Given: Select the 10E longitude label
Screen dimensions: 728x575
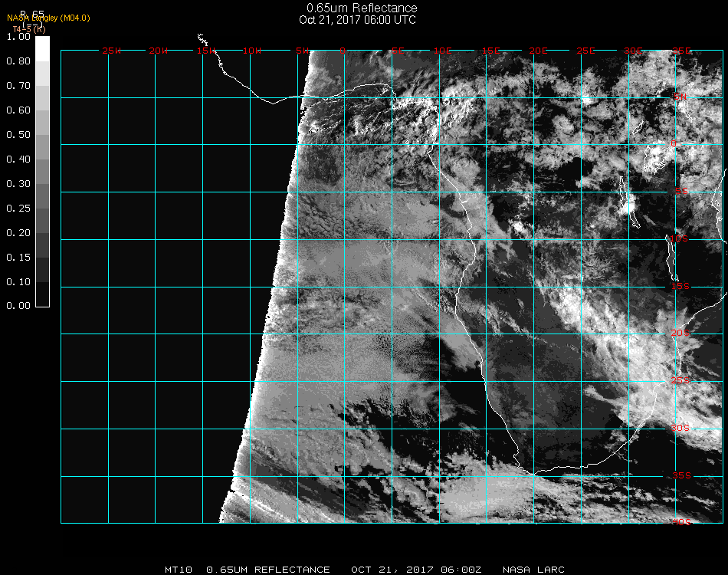Looking at the screenshot, I should 444,51.
